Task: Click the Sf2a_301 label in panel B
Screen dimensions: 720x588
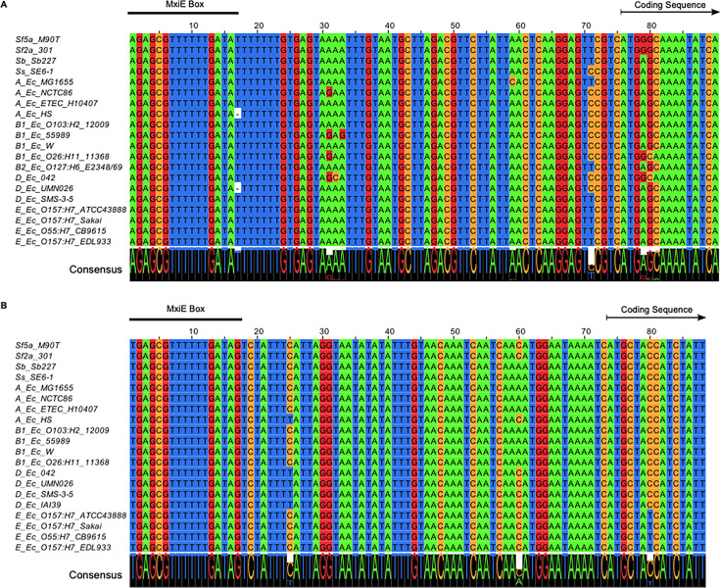Action: (x=34, y=356)
